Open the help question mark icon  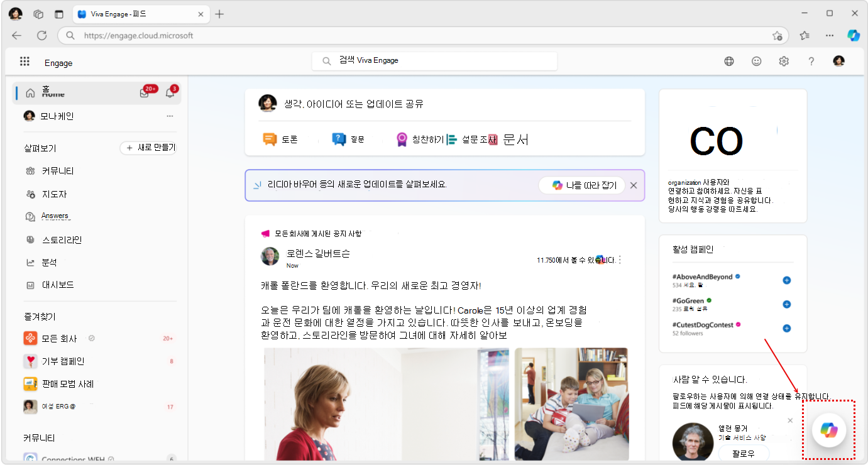(x=811, y=62)
